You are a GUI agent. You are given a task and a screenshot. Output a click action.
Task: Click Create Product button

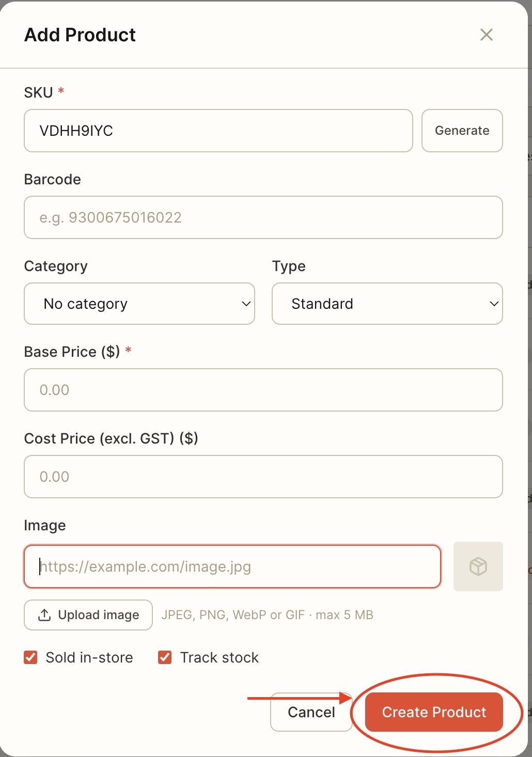(x=434, y=712)
